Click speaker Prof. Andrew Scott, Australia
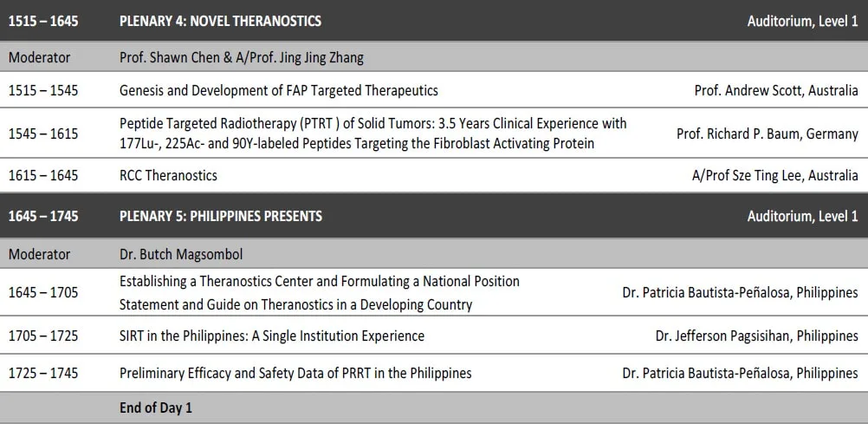 pos(776,90)
